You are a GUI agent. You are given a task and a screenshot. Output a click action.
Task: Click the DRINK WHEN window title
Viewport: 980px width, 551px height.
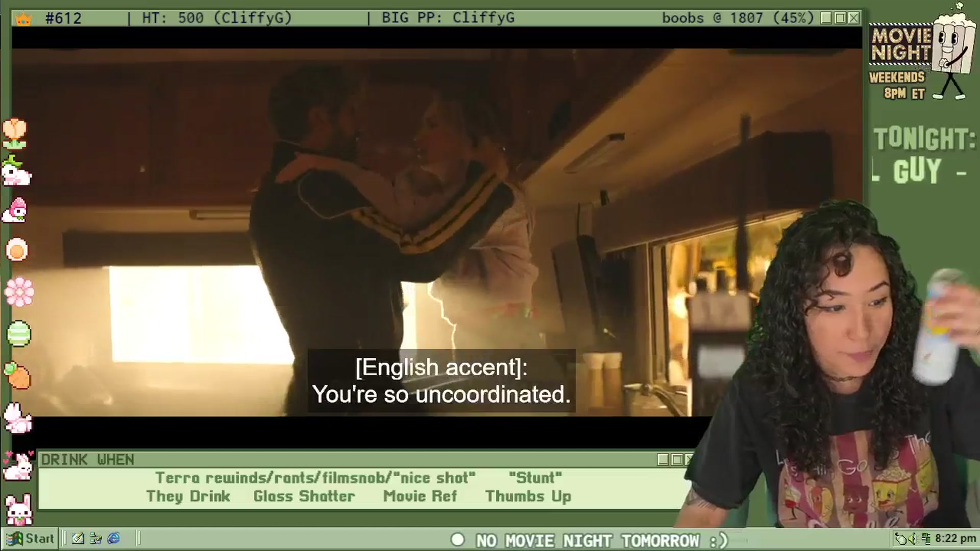pyautogui.click(x=87, y=460)
